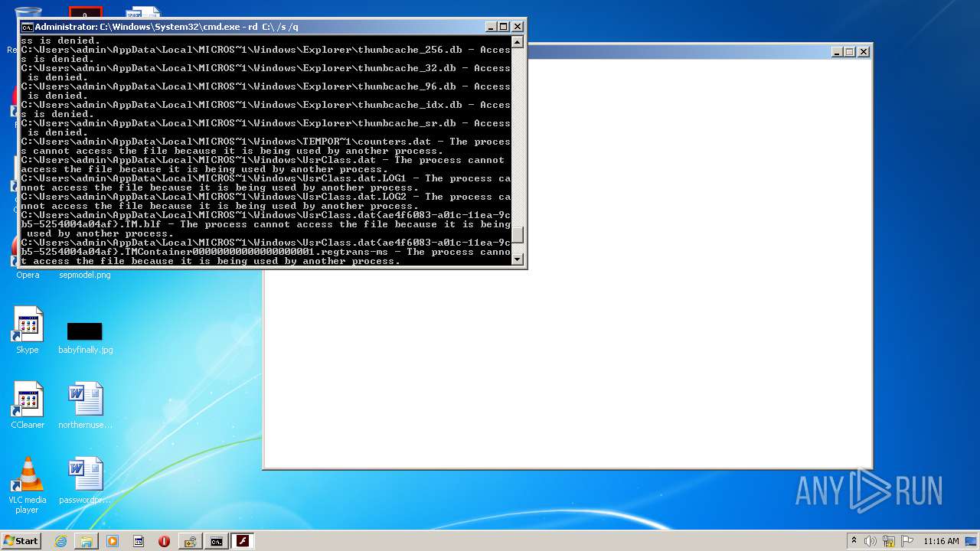
Task: Click the red Opera taskbar icon
Action: [x=164, y=541]
